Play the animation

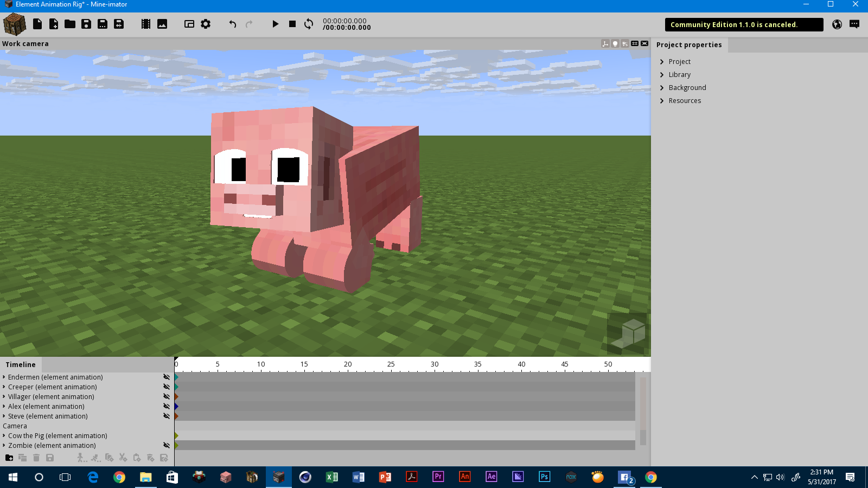click(276, 24)
